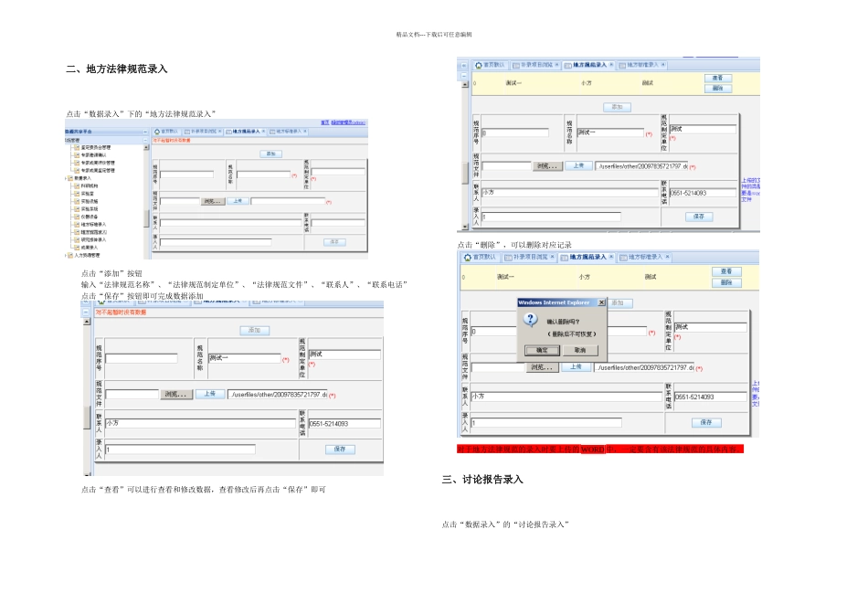Close the Windows Internet Explorer dialog with X

pyautogui.click(x=601, y=302)
